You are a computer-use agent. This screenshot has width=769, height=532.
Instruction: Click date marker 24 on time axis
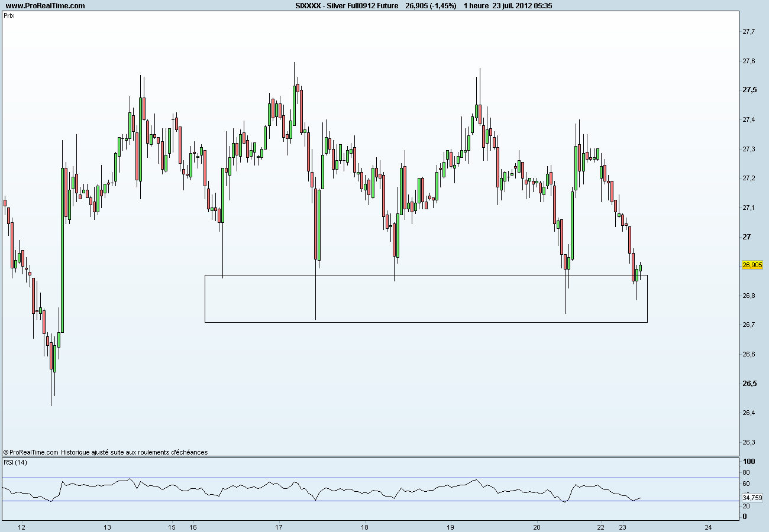click(x=709, y=527)
